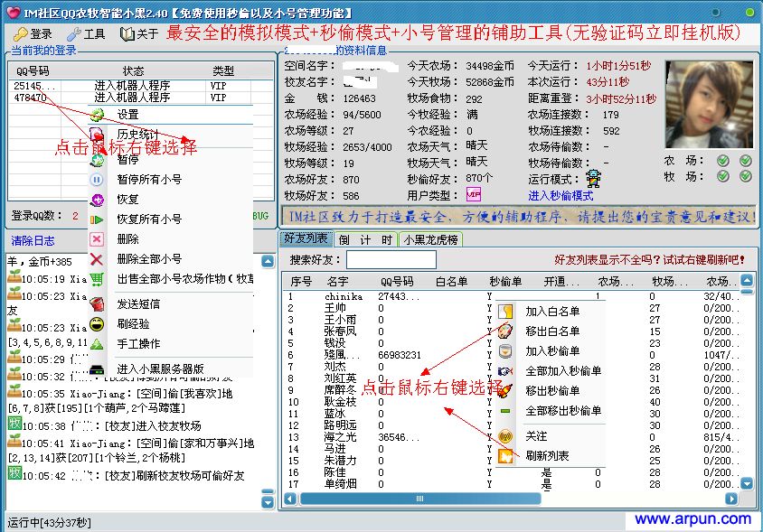Click the log panel up arrow
Image resolution: width=763 pixels, height=532 pixels.
268,262
